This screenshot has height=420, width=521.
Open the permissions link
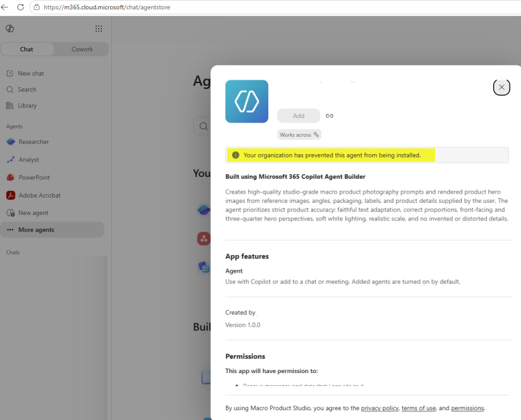click(467, 408)
